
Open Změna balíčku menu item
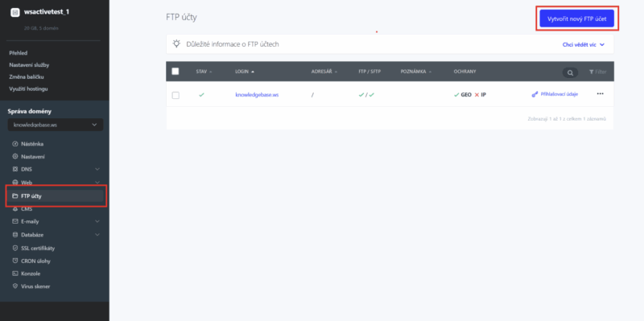[27, 76]
